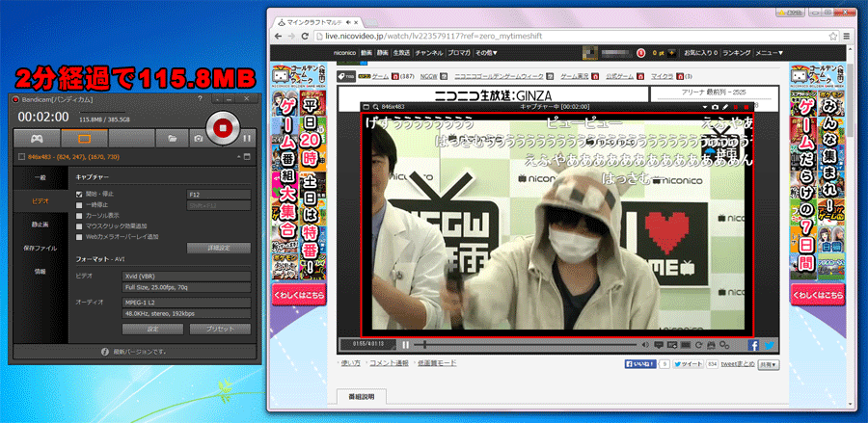Click 設定 button under format
Viewport: 868px width, 423px height.
152,329
